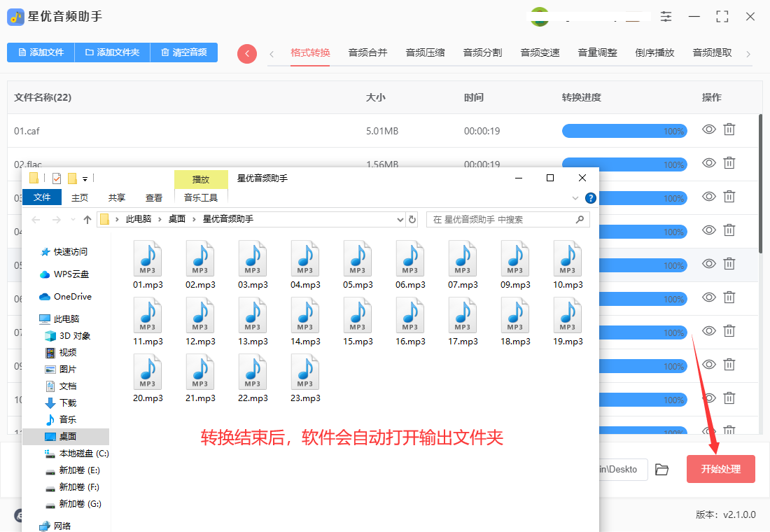Open the 文件 menu in Explorer
Image resolution: width=770 pixels, height=532 pixels.
tap(42, 197)
